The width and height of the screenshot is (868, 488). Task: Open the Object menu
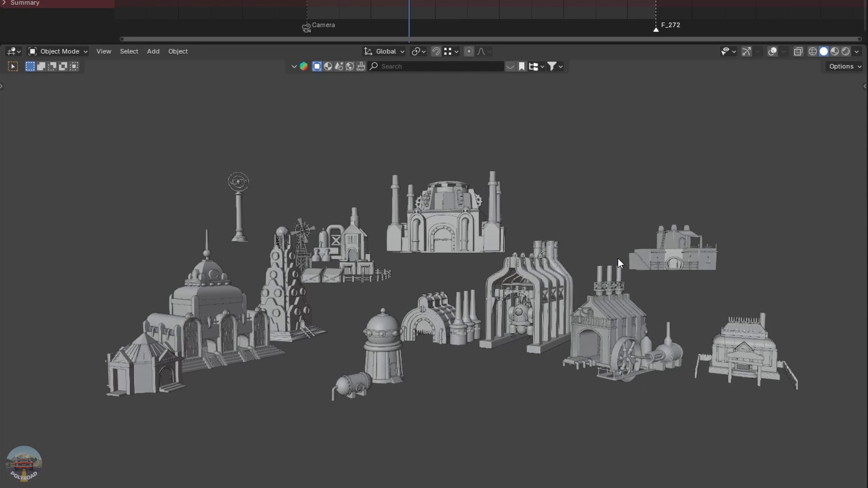178,52
